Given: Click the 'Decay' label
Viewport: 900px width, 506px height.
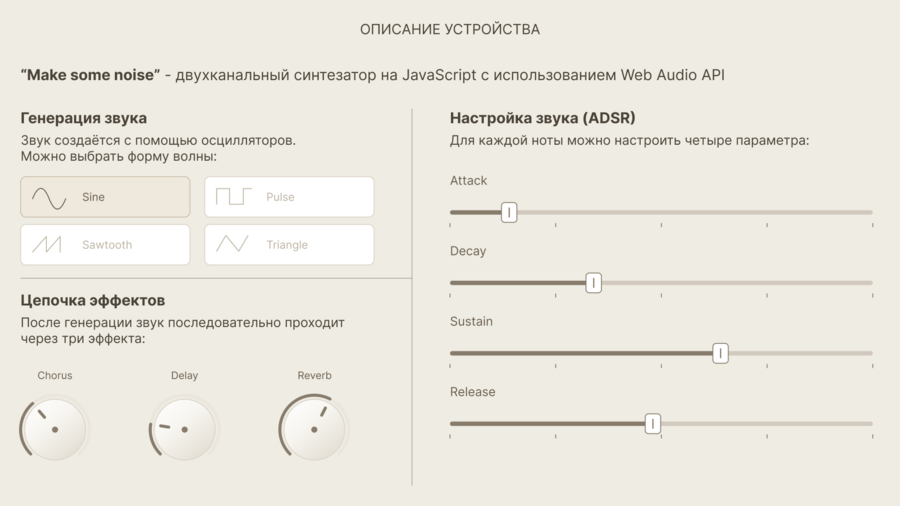Looking at the screenshot, I should [468, 251].
